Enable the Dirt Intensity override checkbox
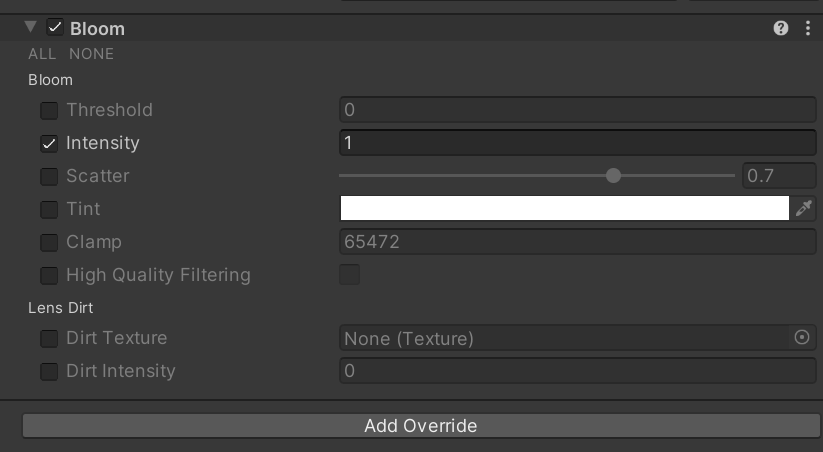 (x=49, y=371)
